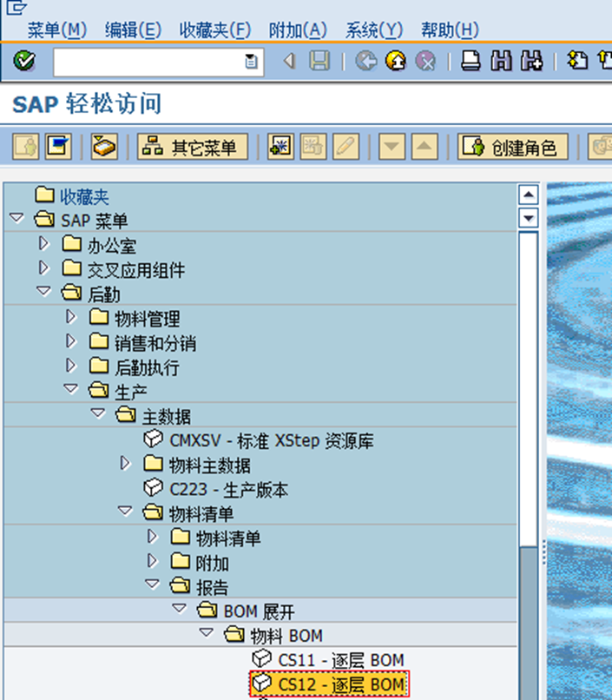Click the Change Favorites pencil icon

click(x=345, y=147)
